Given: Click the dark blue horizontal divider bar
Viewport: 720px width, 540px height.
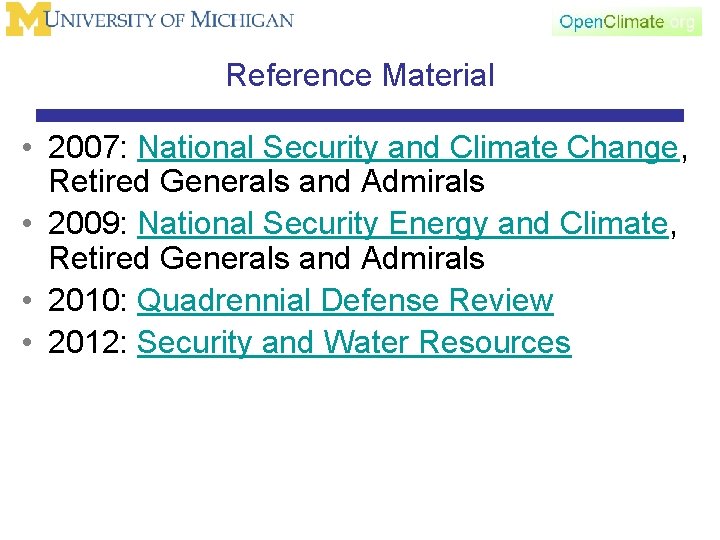Looking at the screenshot, I should click(360, 115).
